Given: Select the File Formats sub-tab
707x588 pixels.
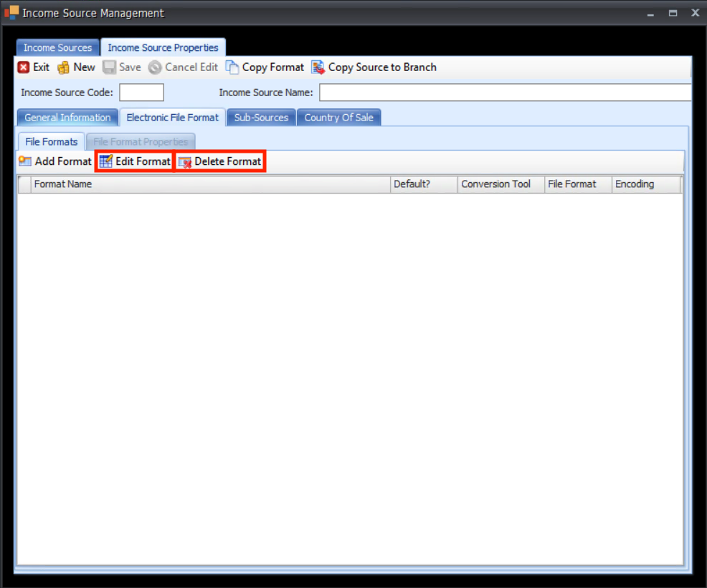Looking at the screenshot, I should point(51,142).
